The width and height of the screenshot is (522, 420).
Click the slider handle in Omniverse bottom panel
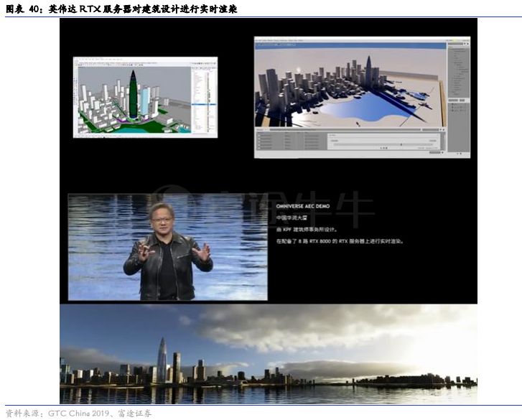pos(401,144)
